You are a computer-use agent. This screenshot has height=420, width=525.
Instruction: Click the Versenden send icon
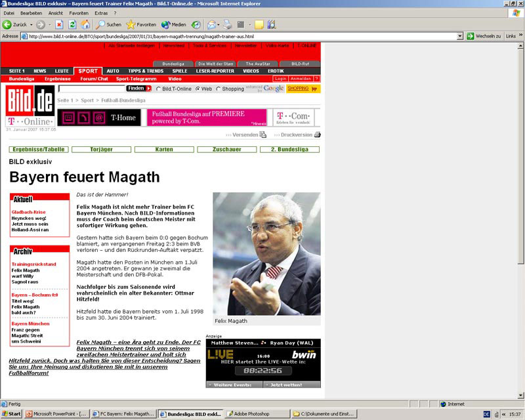(x=263, y=135)
